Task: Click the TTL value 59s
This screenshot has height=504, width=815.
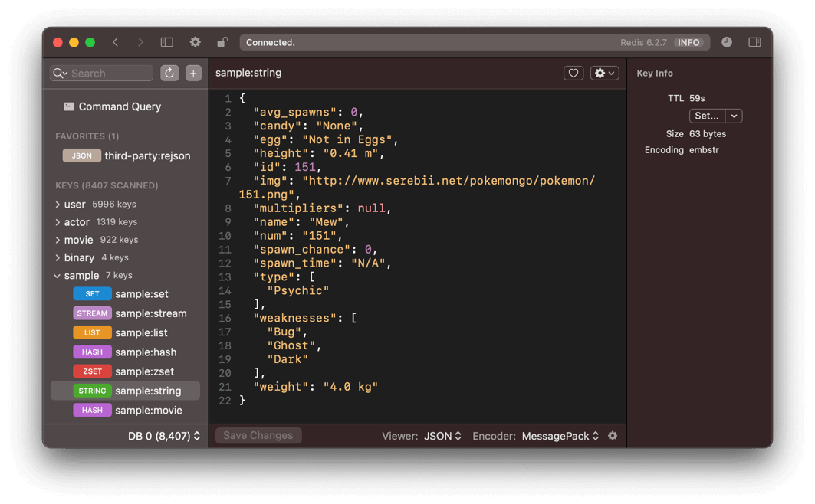Action: pyautogui.click(x=697, y=98)
